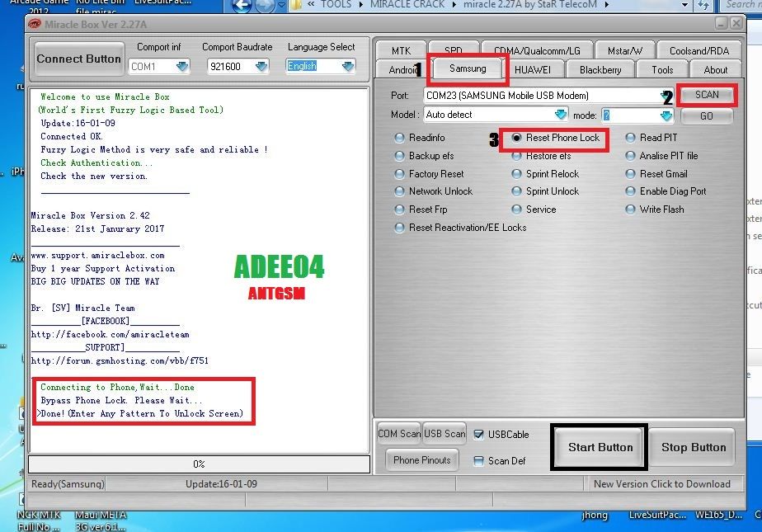
Task: Select the Reset Frp radio option
Action: [x=421, y=210]
